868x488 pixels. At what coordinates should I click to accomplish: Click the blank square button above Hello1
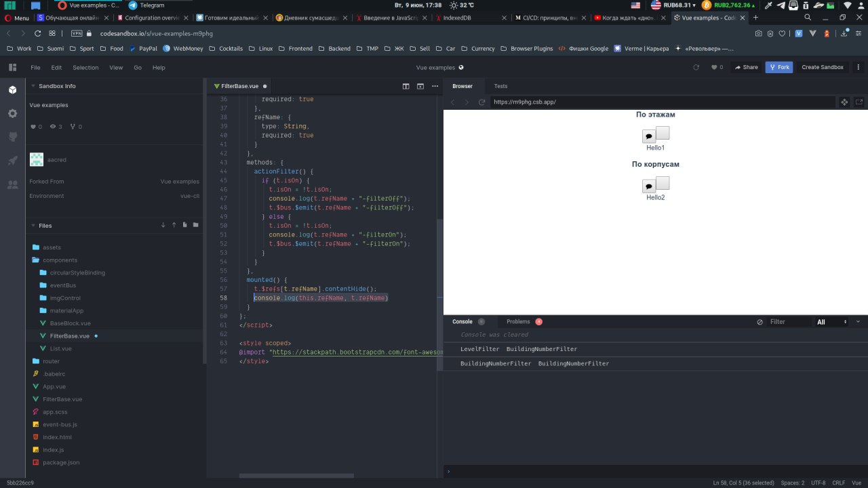pyautogui.click(x=663, y=133)
